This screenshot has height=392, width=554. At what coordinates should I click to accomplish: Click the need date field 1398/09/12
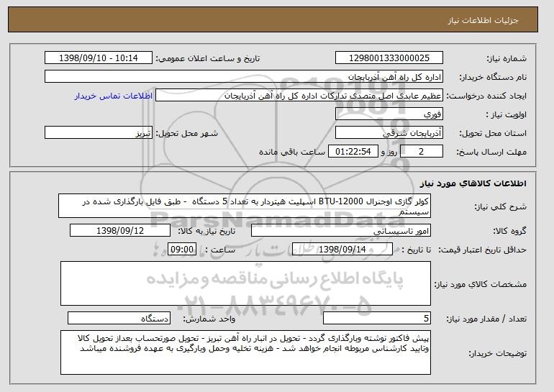coord(120,231)
